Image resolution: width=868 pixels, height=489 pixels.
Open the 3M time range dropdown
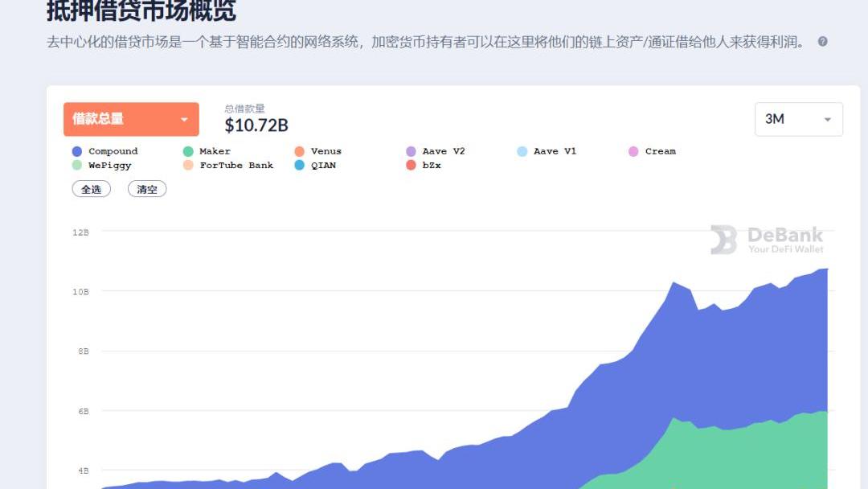click(x=798, y=119)
